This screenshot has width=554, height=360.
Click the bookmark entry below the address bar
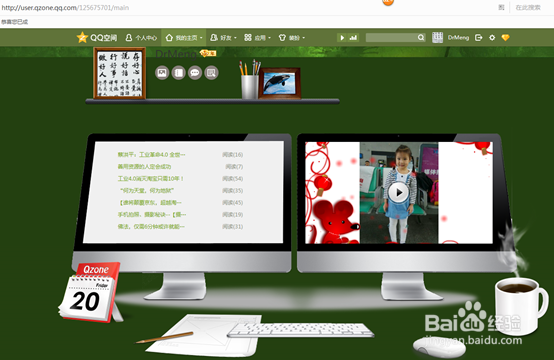pyautogui.click(x=14, y=22)
